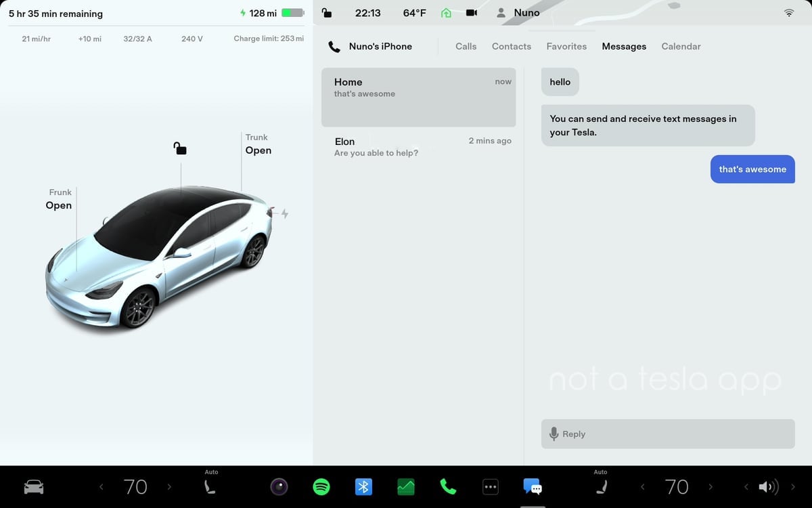Tap the Tesla Model 3 car image
Screen dimensions: 812x508
(x=159, y=257)
